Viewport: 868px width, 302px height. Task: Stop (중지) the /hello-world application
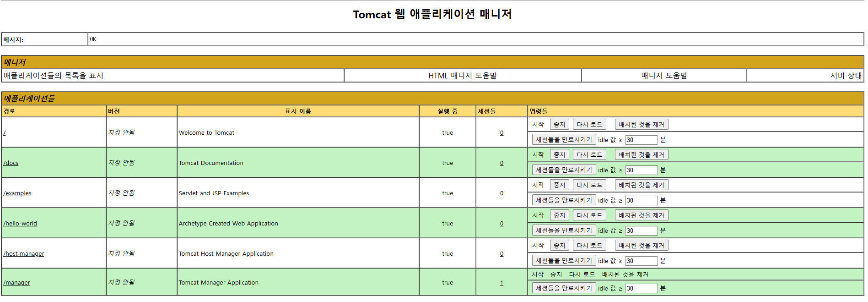point(559,215)
